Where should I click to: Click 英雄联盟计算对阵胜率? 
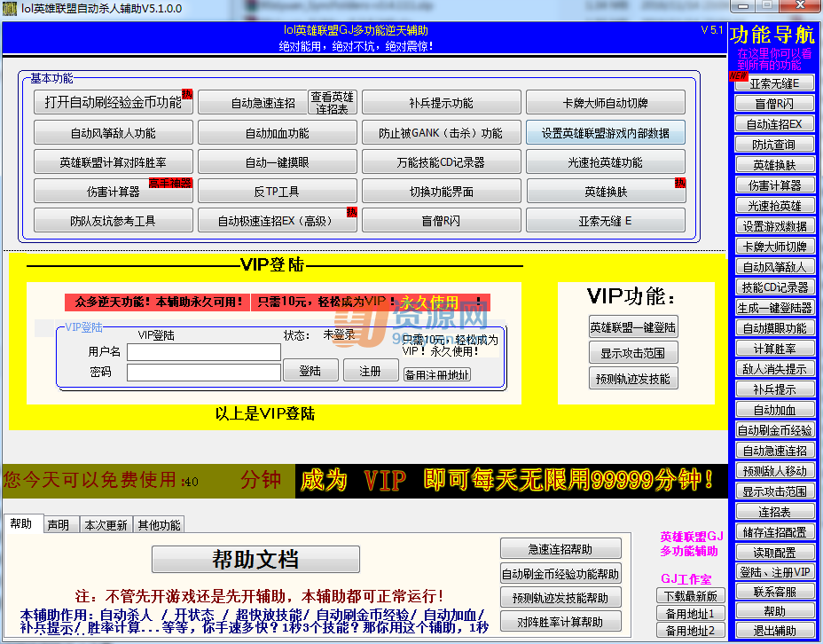pos(114,161)
